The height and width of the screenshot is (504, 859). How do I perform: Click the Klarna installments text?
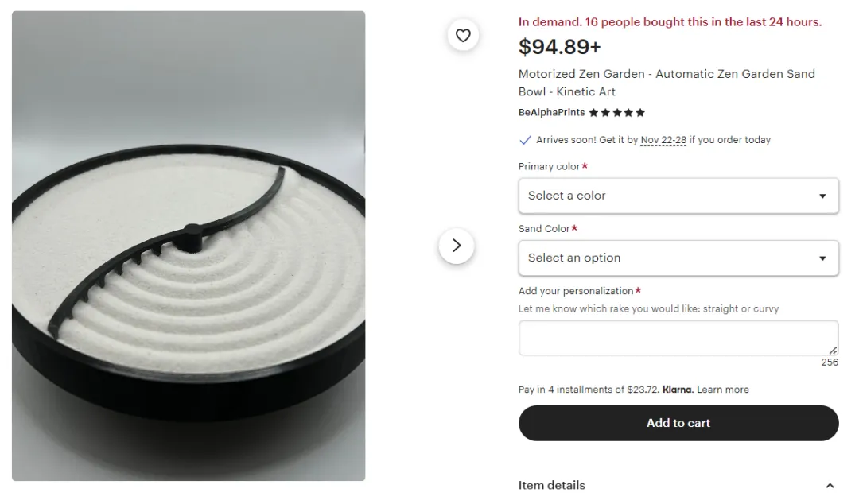606,390
